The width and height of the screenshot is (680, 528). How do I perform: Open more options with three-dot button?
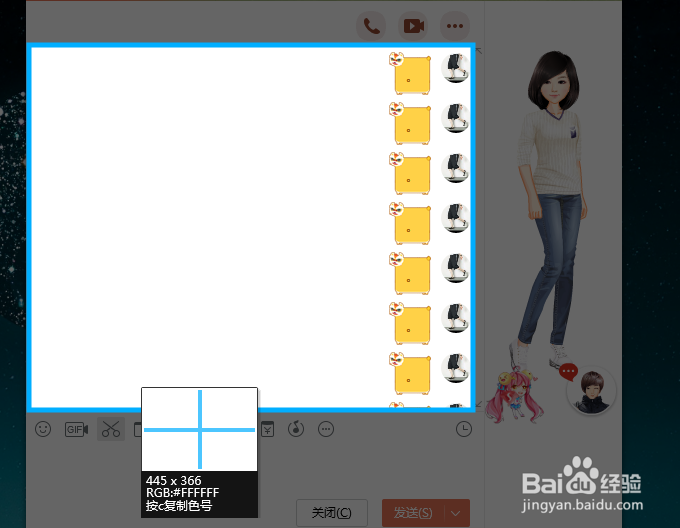coord(455,26)
